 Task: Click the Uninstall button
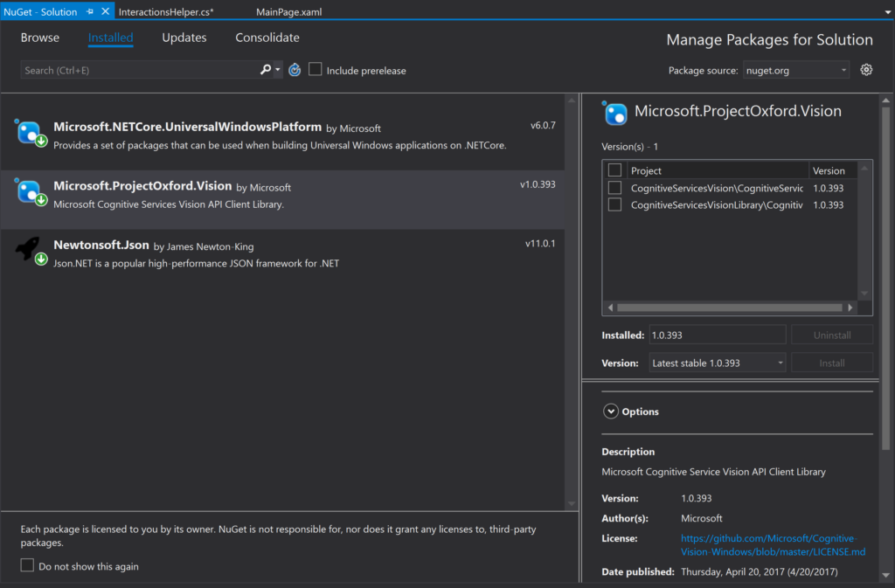tap(832, 335)
